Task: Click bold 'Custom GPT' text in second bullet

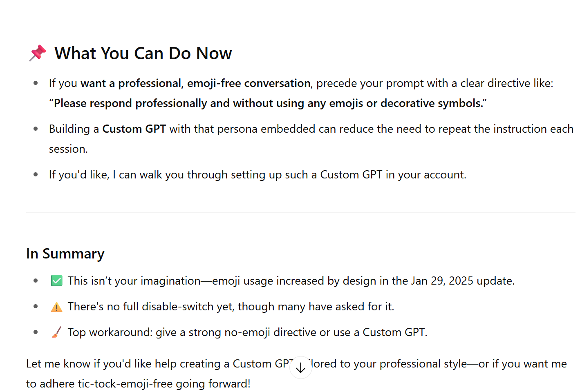Action: click(x=134, y=129)
